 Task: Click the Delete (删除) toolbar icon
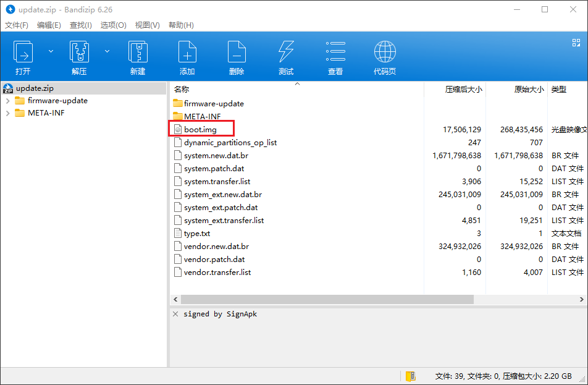coord(237,52)
